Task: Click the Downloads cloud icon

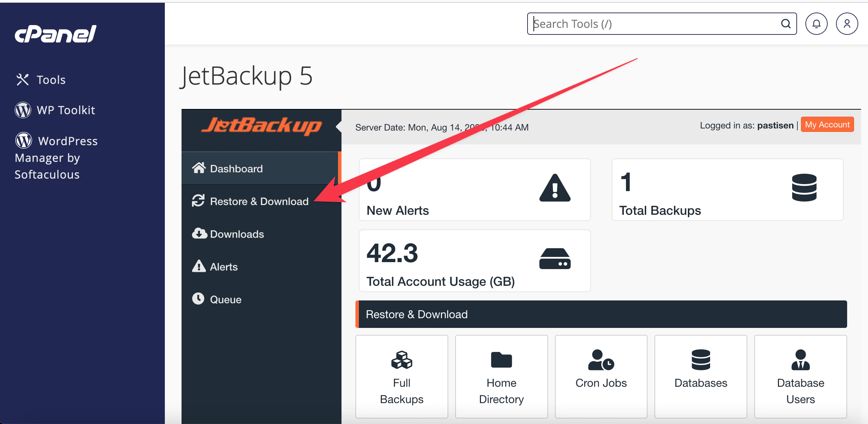Action: point(199,234)
